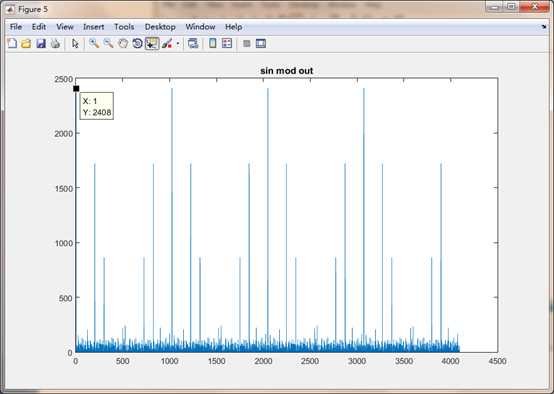
Task: Minimize the Figure 5 window
Action: [494, 7]
